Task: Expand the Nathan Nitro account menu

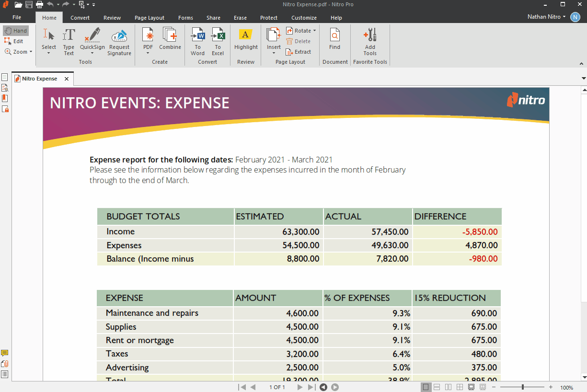Action: click(546, 17)
